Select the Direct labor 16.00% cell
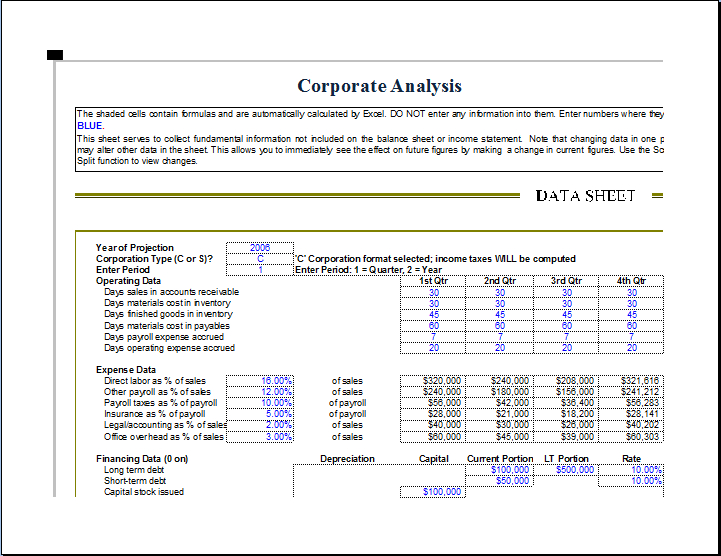 pyautogui.click(x=260, y=381)
